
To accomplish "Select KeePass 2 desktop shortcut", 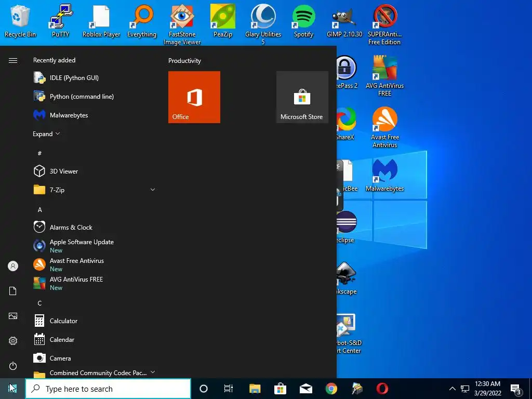I will [x=347, y=72].
